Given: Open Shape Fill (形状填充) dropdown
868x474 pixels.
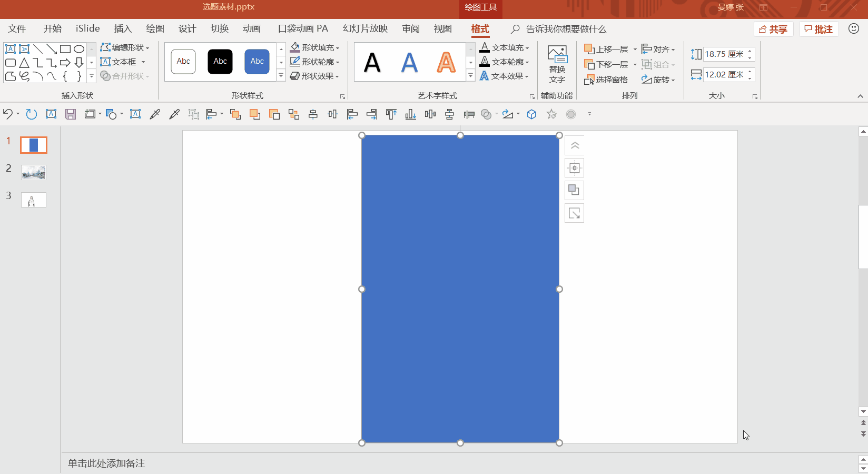Looking at the screenshot, I should coord(315,47).
